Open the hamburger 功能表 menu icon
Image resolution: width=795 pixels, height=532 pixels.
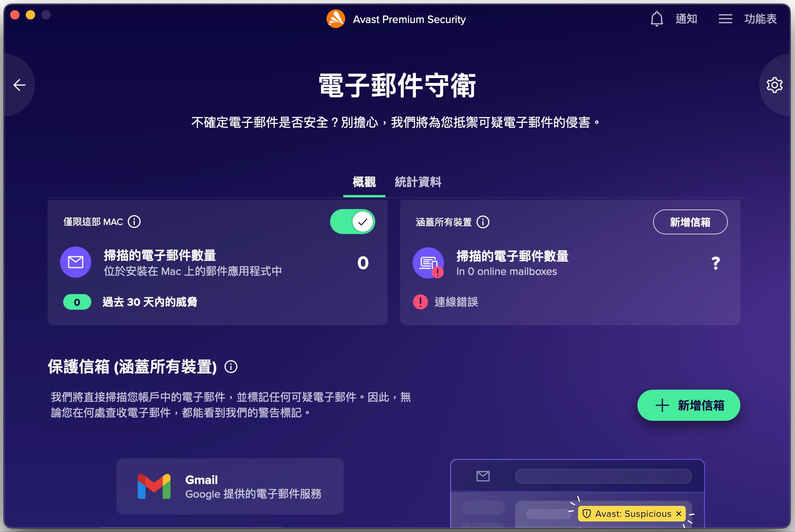point(726,19)
